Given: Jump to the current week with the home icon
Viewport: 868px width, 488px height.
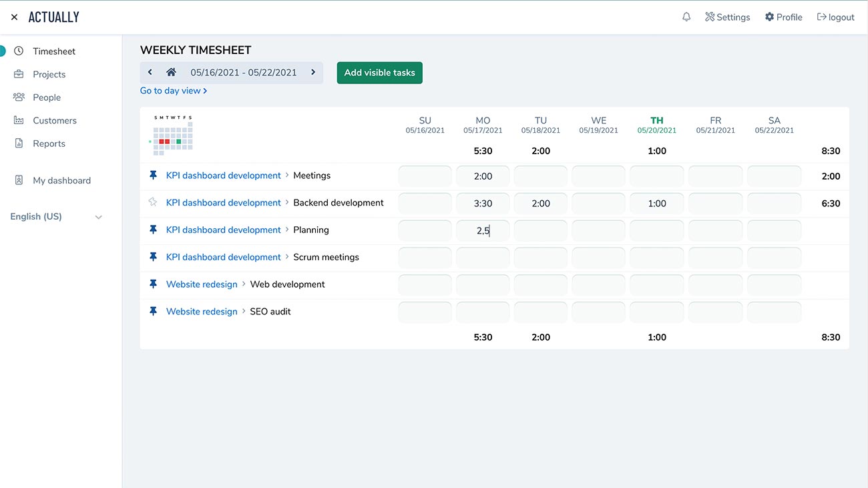Looking at the screenshot, I should (x=172, y=72).
